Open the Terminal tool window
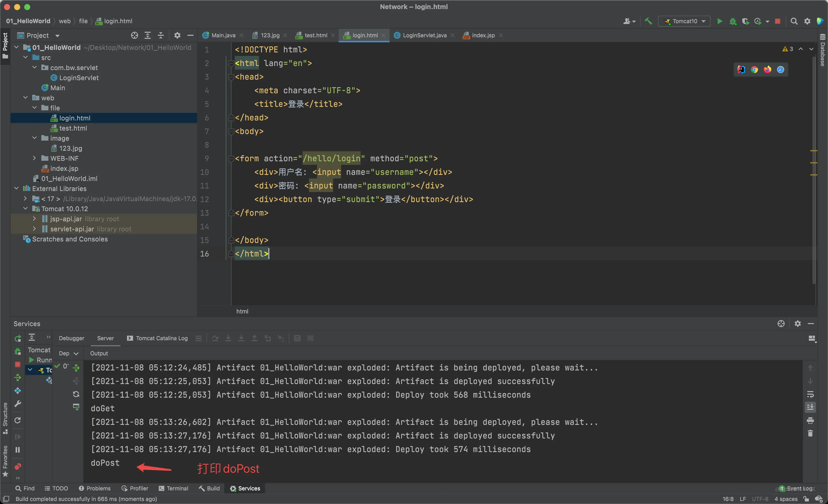Image resolution: width=828 pixels, height=504 pixels. [173, 489]
